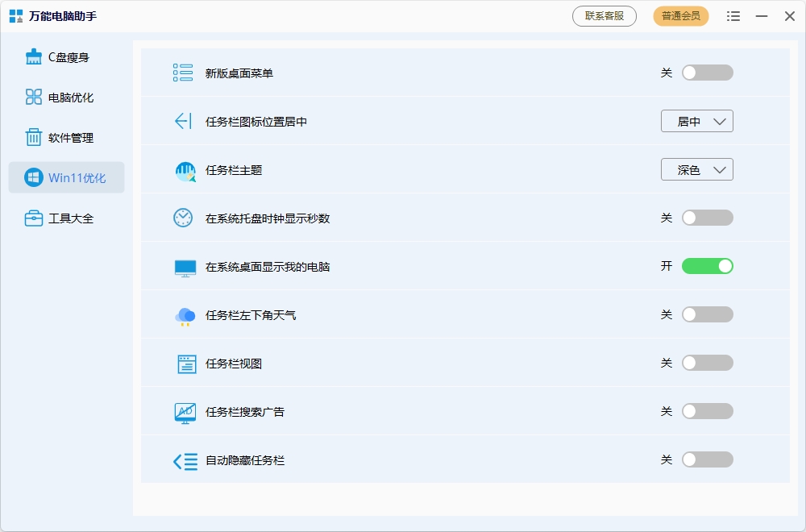This screenshot has width=806, height=532.
Task: Click the weather cloud icon for 任务栏左下角天气
Action: tap(184, 314)
